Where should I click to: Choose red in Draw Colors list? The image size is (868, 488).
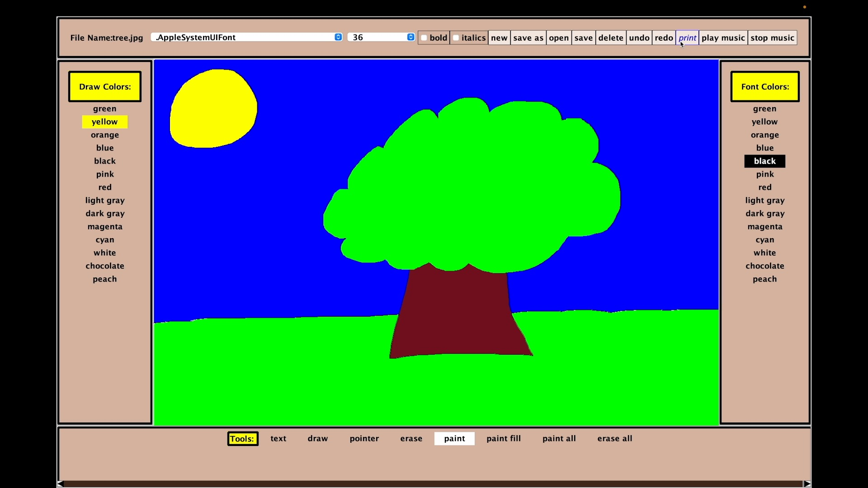[x=105, y=187]
